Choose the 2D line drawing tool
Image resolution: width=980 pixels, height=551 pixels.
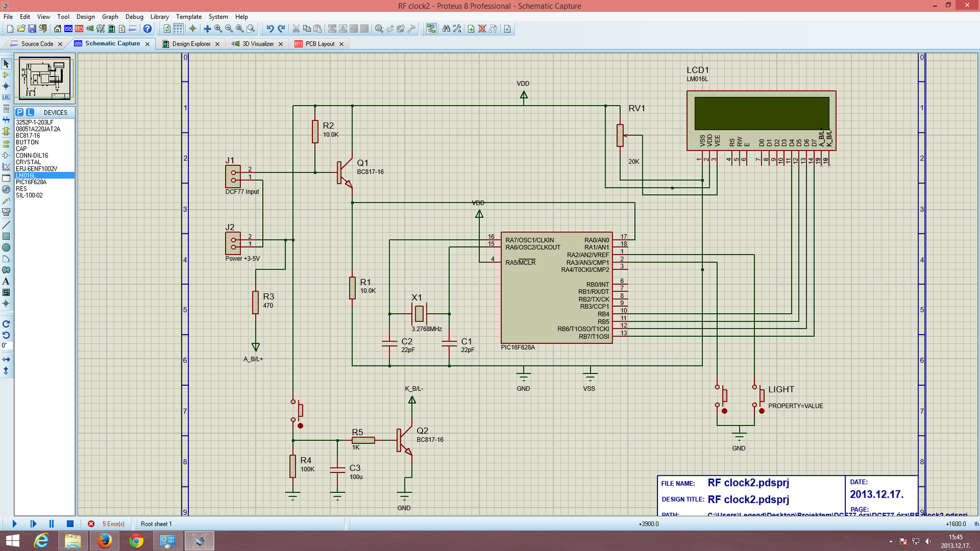point(6,225)
